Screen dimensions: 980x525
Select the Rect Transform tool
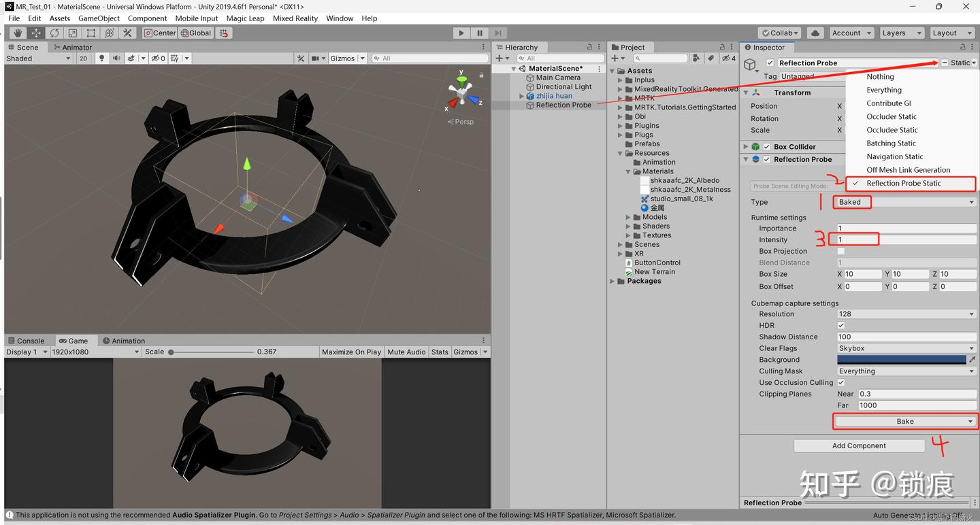[x=91, y=33]
